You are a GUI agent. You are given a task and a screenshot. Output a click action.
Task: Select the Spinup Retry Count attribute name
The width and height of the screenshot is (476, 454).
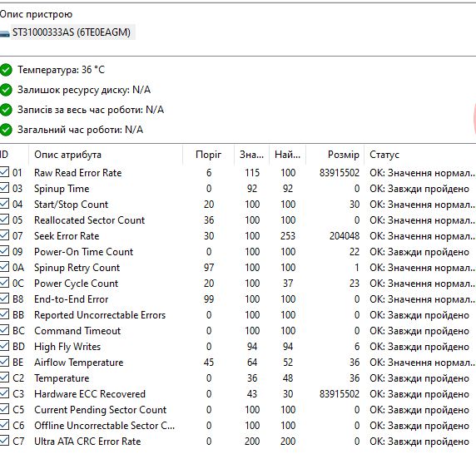click(x=77, y=268)
